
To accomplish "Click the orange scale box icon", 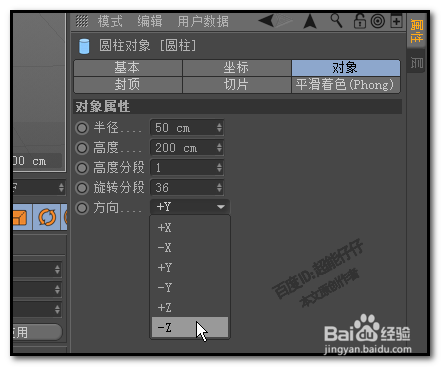I will pos(21,217).
